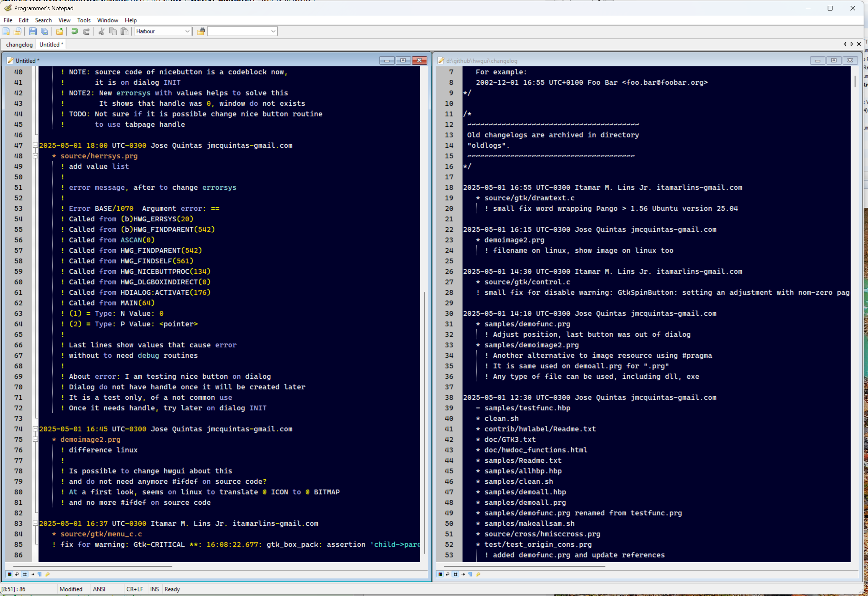
Task: Click tab scroll right arrow at tab bar
Action: pyautogui.click(x=851, y=44)
